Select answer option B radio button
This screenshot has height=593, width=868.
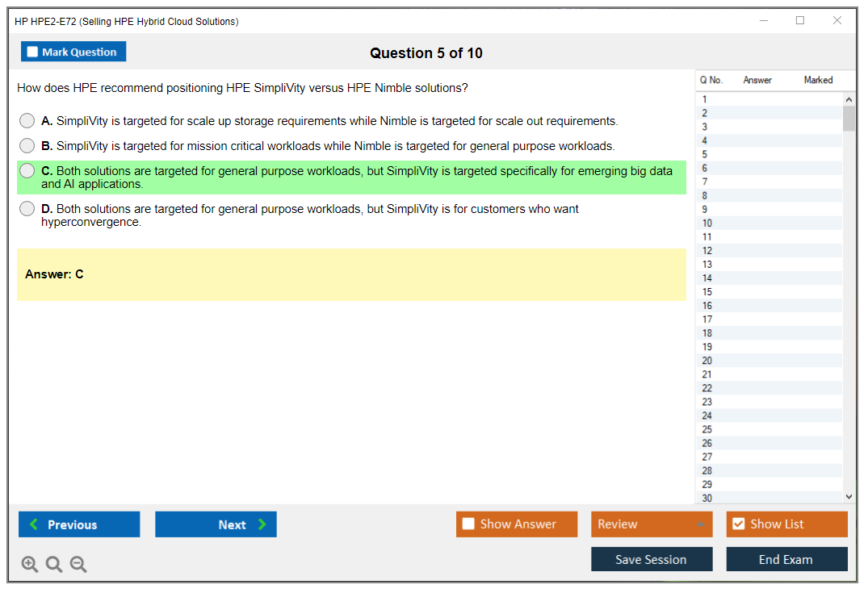pyautogui.click(x=27, y=146)
